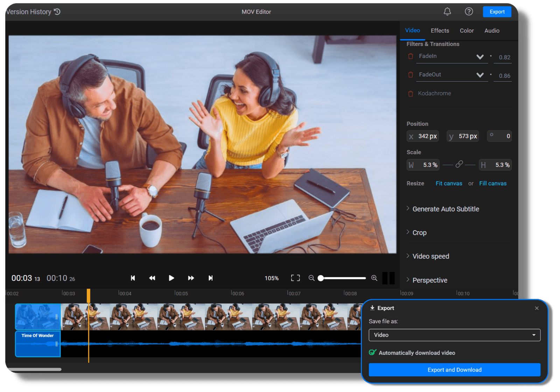Open the Save file as dropdown
This screenshot has width=560, height=392.
454,335
